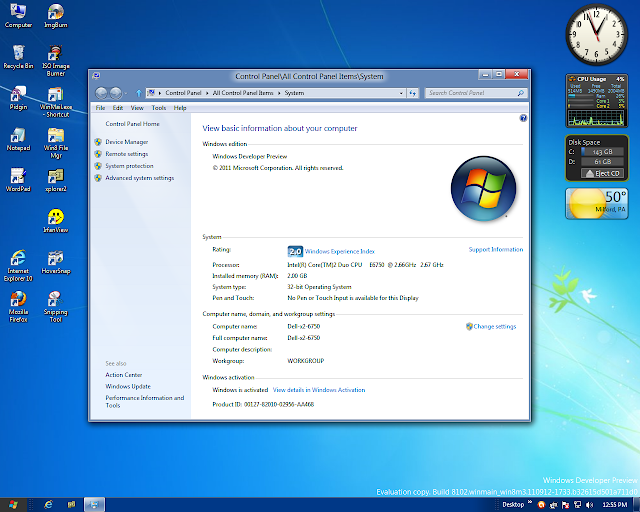This screenshot has width=640, height=512.
Task: Open Windows Update under See also
Action: point(128,386)
